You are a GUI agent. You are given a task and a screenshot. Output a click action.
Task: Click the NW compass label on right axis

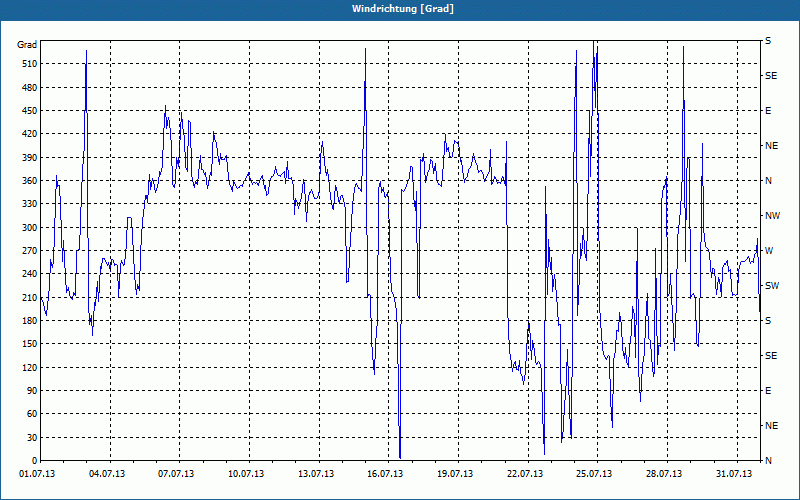pyautogui.click(x=772, y=216)
